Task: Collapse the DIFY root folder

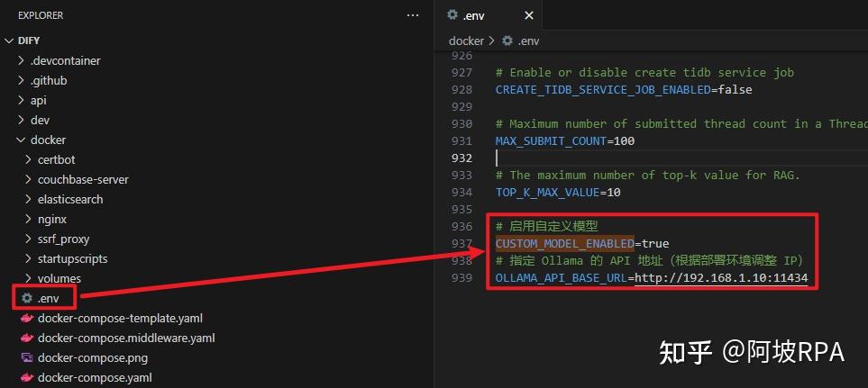Action: tap(9, 41)
